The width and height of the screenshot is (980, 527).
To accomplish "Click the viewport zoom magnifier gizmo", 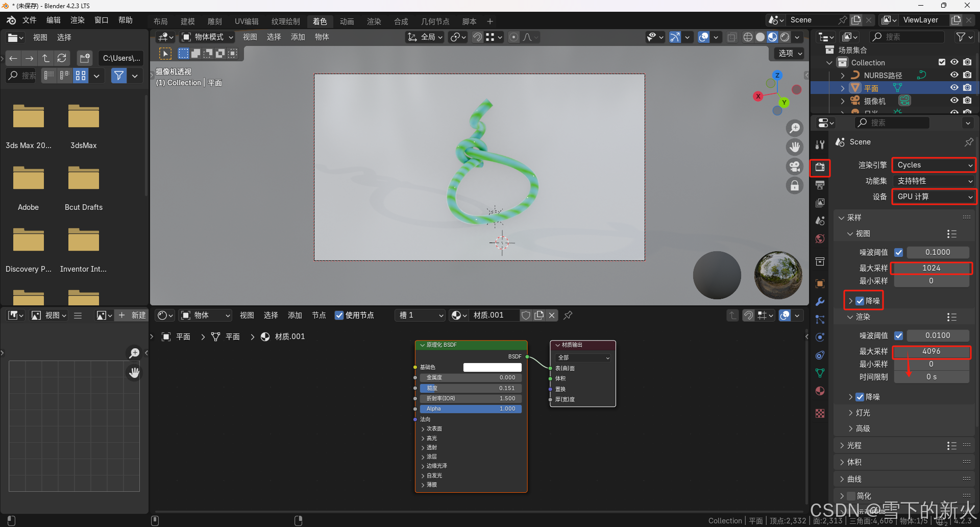I will 795,128.
